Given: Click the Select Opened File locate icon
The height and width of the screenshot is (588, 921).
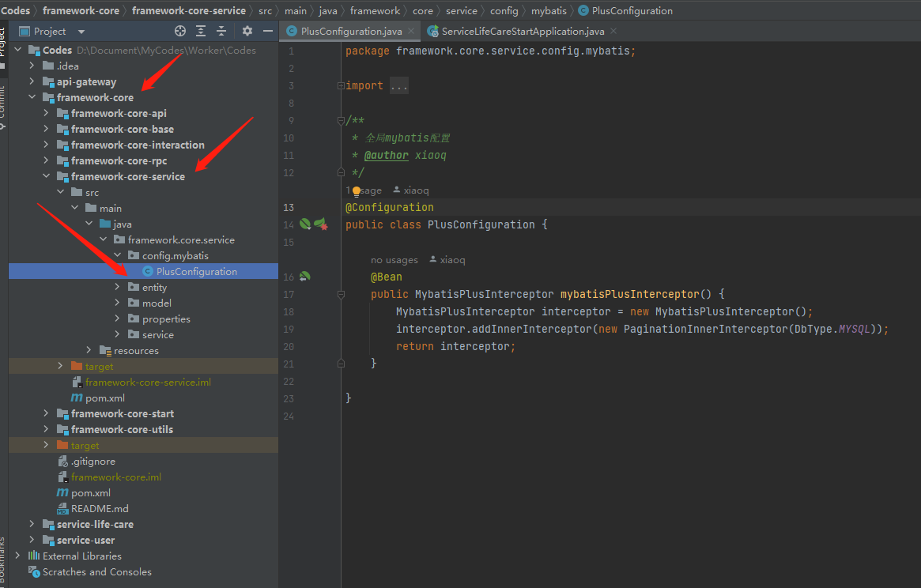Looking at the screenshot, I should point(180,31).
